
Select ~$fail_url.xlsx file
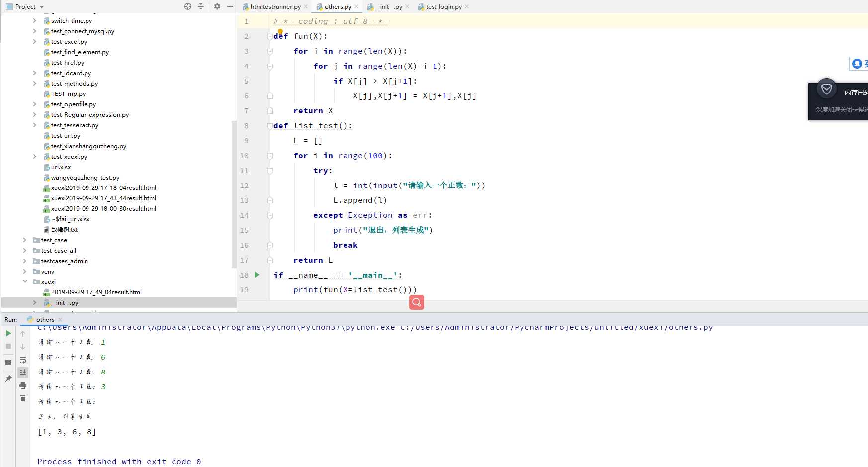point(70,219)
